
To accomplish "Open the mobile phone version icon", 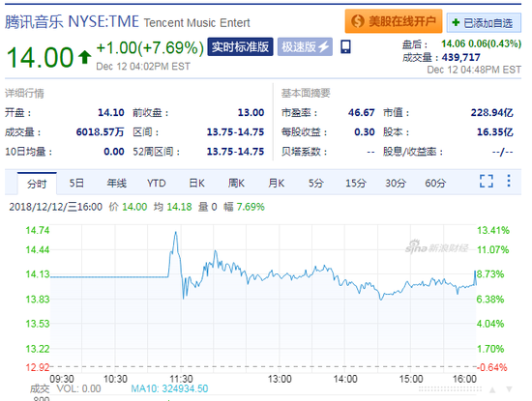I will [x=345, y=46].
